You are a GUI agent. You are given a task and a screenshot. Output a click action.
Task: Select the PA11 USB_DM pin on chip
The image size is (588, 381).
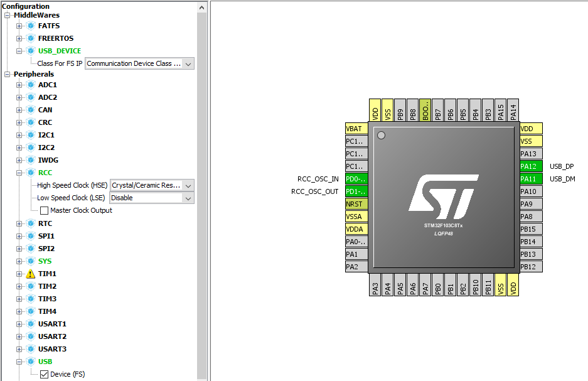(531, 179)
